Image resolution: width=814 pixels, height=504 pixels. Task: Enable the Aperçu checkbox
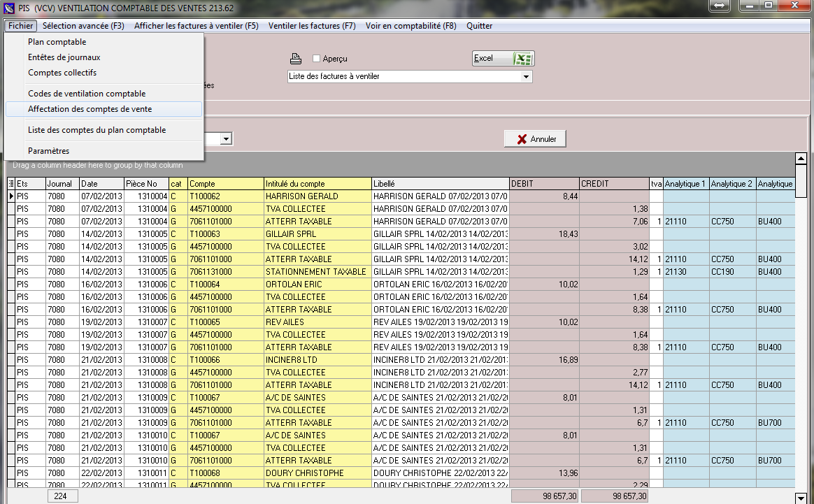pos(316,59)
